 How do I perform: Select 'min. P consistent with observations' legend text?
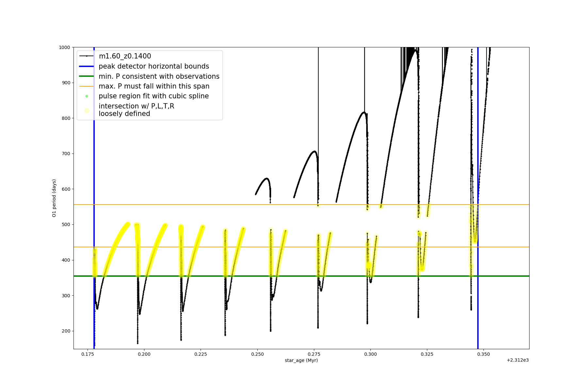(159, 76)
